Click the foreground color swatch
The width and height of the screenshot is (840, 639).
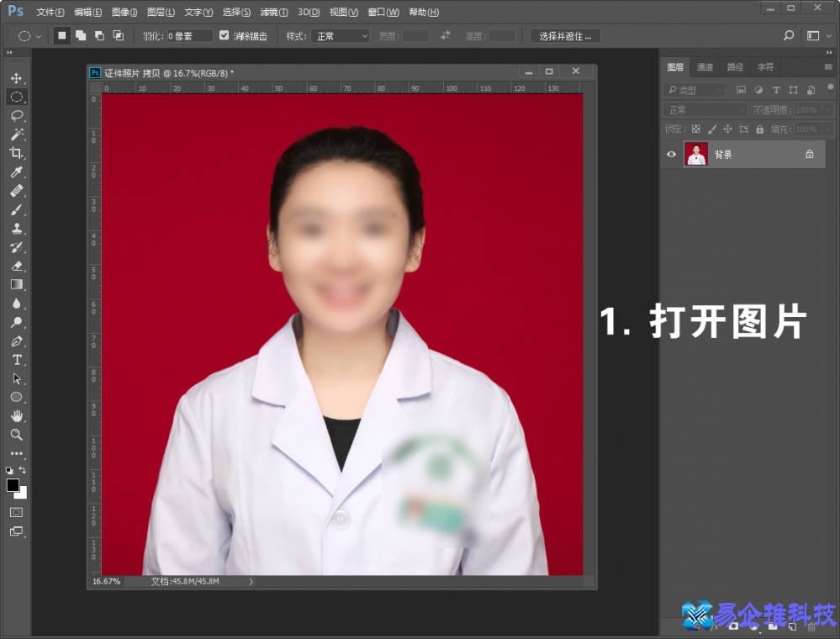tap(13, 486)
